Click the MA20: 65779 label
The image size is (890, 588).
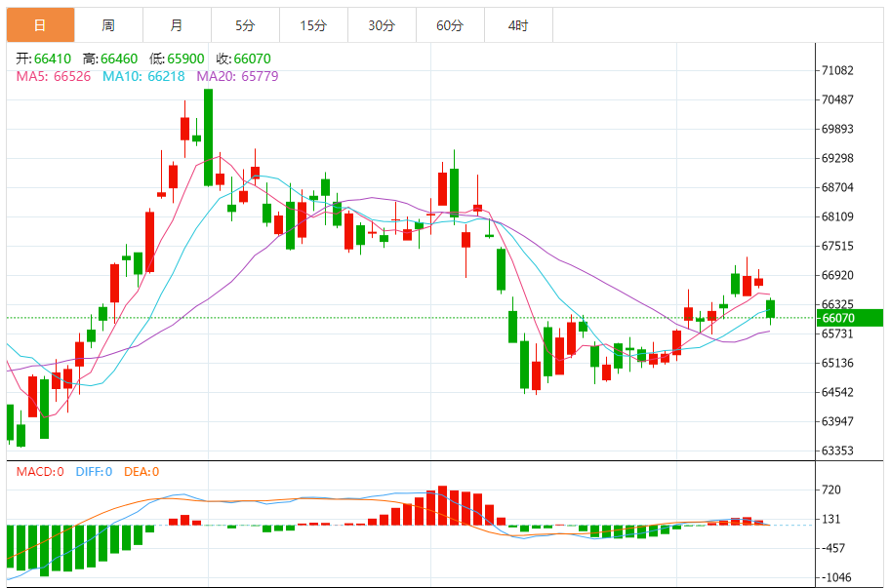tap(237, 77)
